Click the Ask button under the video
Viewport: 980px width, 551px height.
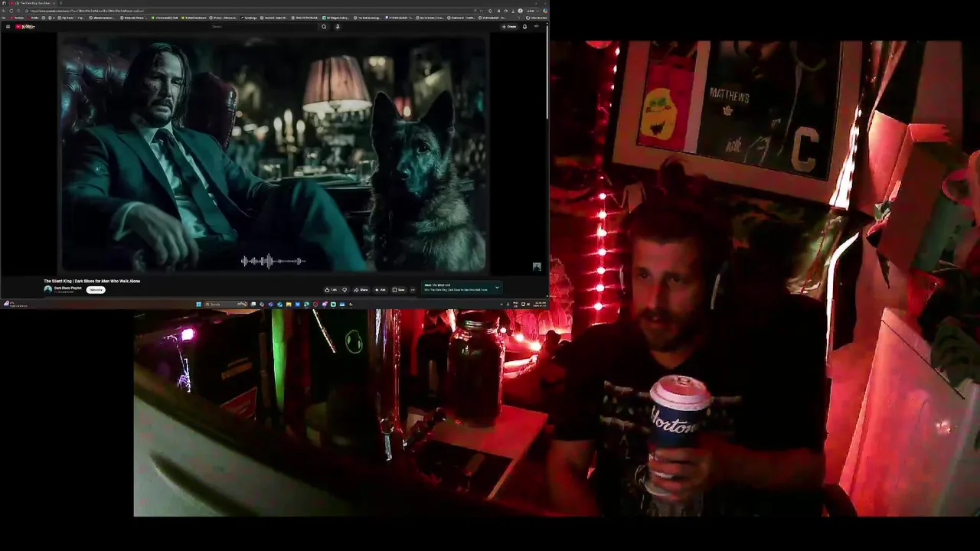click(380, 290)
